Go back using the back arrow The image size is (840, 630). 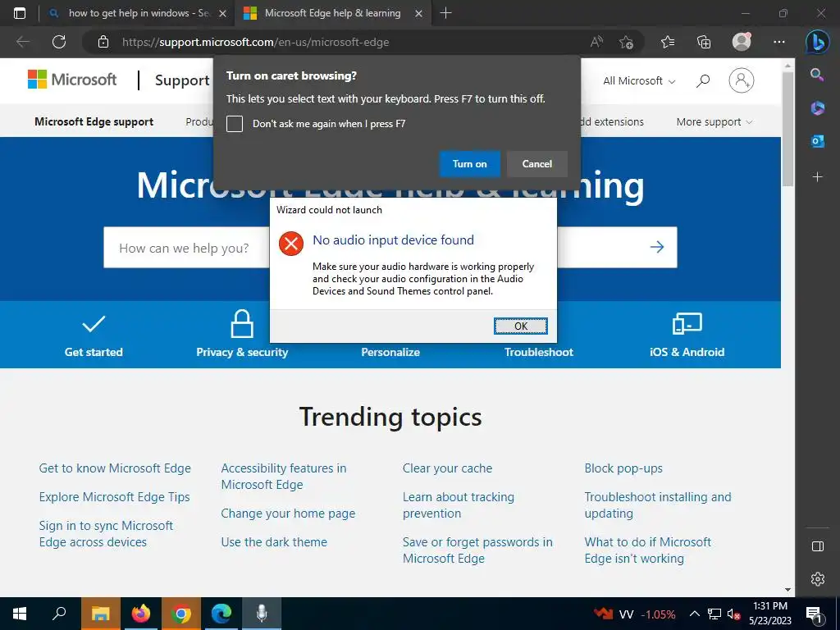tap(22, 42)
